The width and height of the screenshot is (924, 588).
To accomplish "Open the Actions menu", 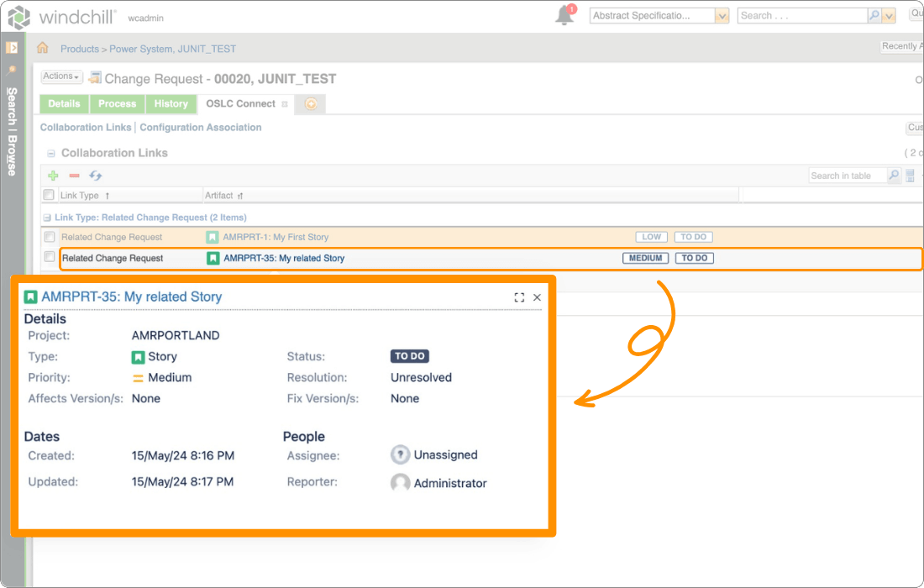I will 60,76.
